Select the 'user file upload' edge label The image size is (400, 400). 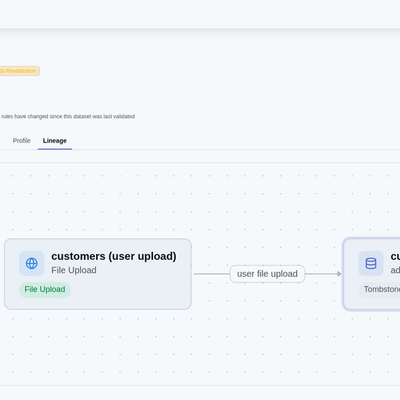pos(267,274)
